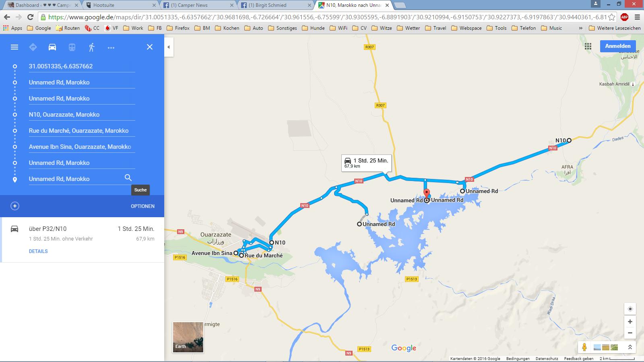This screenshot has height=362, width=644.
Task: Click the Anmelden sign-in button
Action: 618,46
